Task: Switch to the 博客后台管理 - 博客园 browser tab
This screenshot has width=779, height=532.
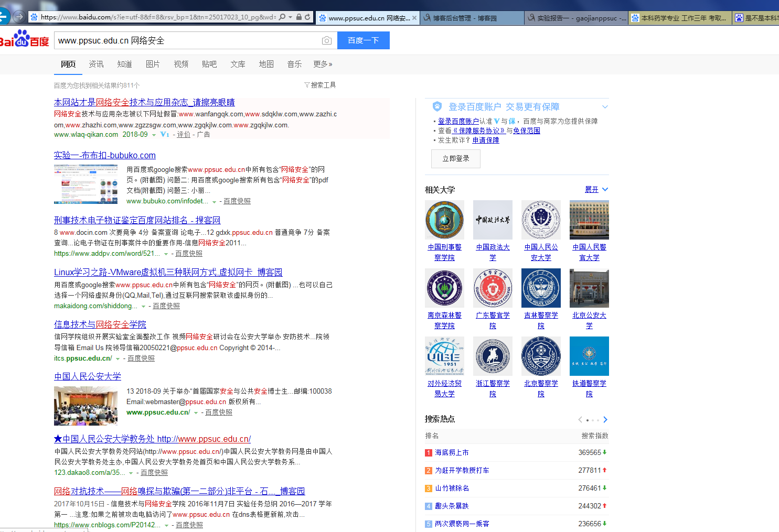Action: tap(472, 18)
